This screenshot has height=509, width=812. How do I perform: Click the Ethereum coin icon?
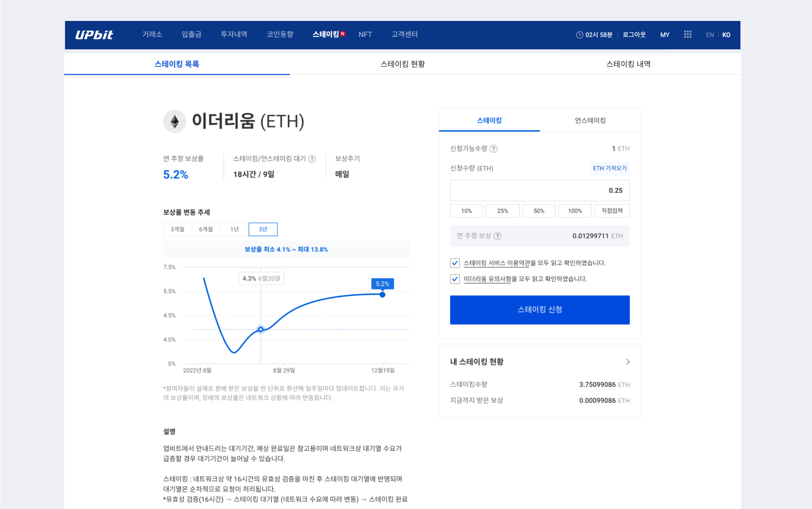[175, 121]
